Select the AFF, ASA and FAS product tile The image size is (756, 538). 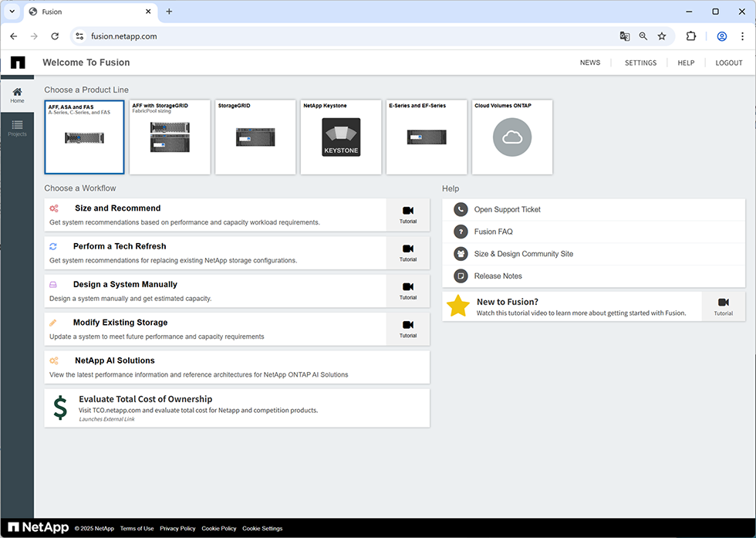[84, 137]
